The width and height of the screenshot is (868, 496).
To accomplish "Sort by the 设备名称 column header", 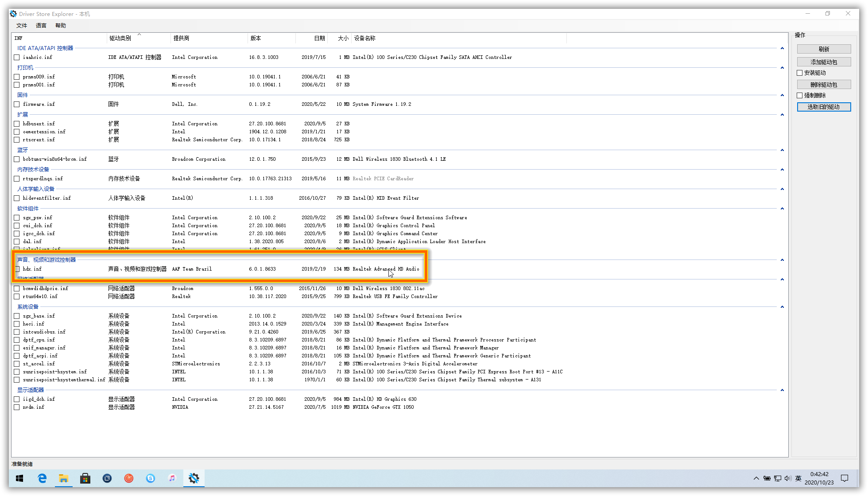I will 459,39.
